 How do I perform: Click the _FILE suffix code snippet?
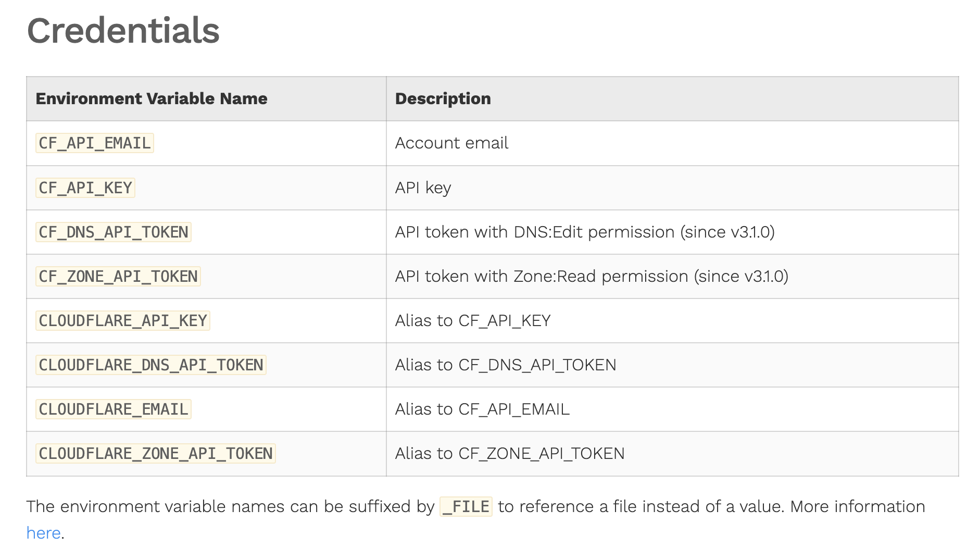[x=466, y=506]
